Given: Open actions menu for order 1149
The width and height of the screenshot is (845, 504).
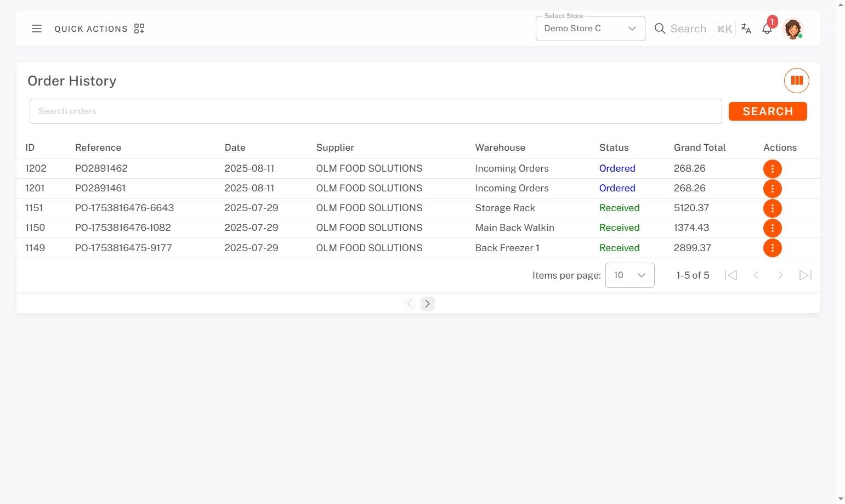Looking at the screenshot, I should coord(772,248).
